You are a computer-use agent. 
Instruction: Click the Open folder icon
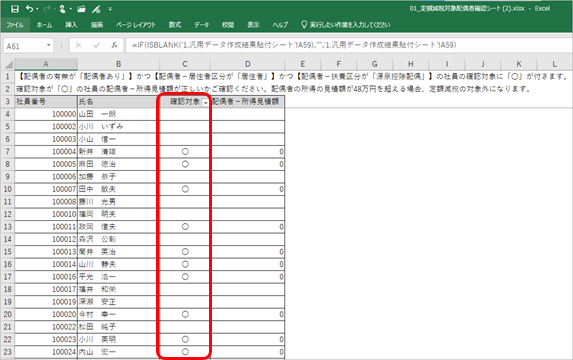pyautogui.click(x=81, y=9)
